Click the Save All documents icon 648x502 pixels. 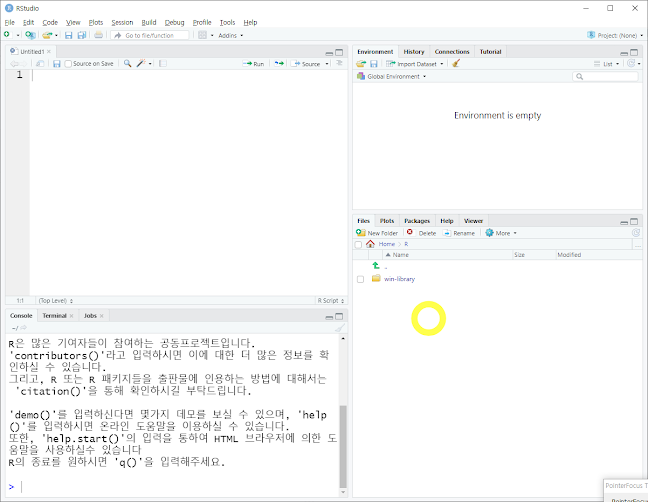coord(82,35)
